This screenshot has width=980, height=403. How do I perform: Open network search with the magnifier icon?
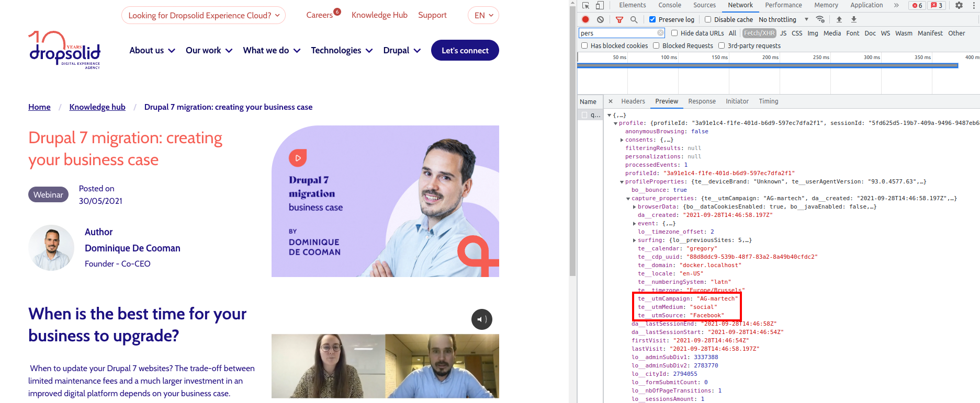pos(634,19)
